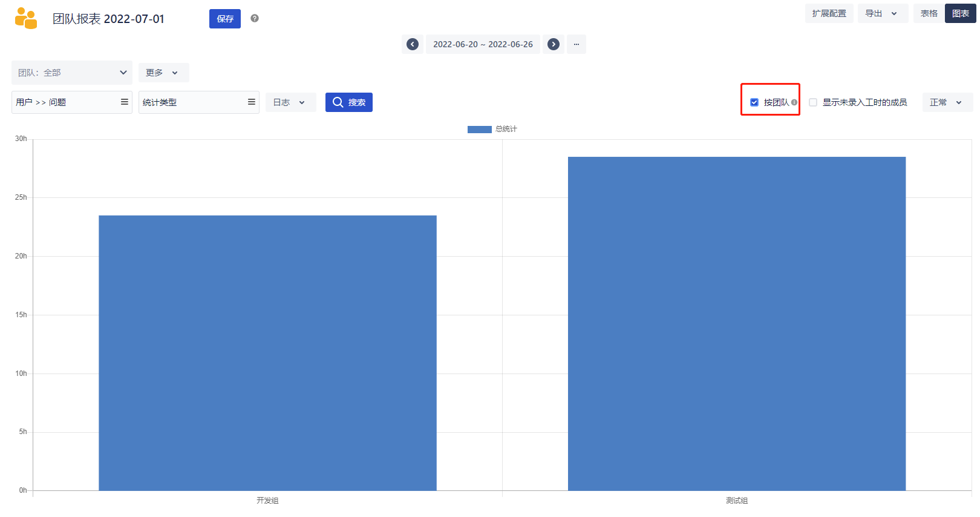Uncheck the 按团队 checkbox

(754, 102)
